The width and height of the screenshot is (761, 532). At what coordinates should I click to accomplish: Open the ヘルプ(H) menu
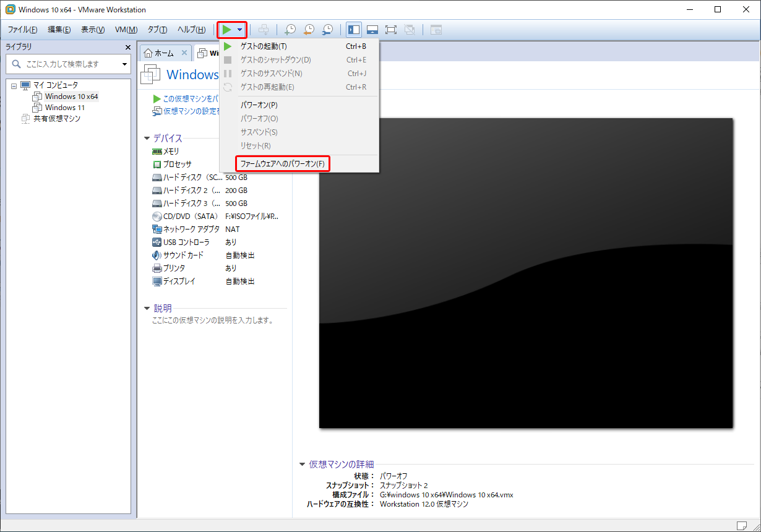pos(191,30)
